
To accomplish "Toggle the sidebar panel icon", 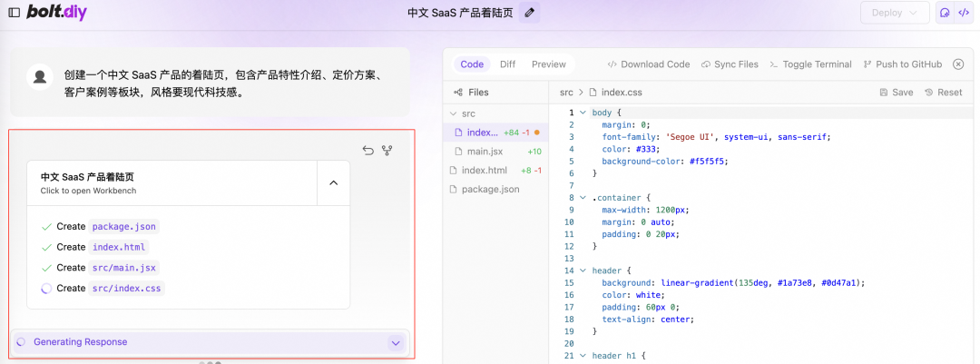I will 14,13.
